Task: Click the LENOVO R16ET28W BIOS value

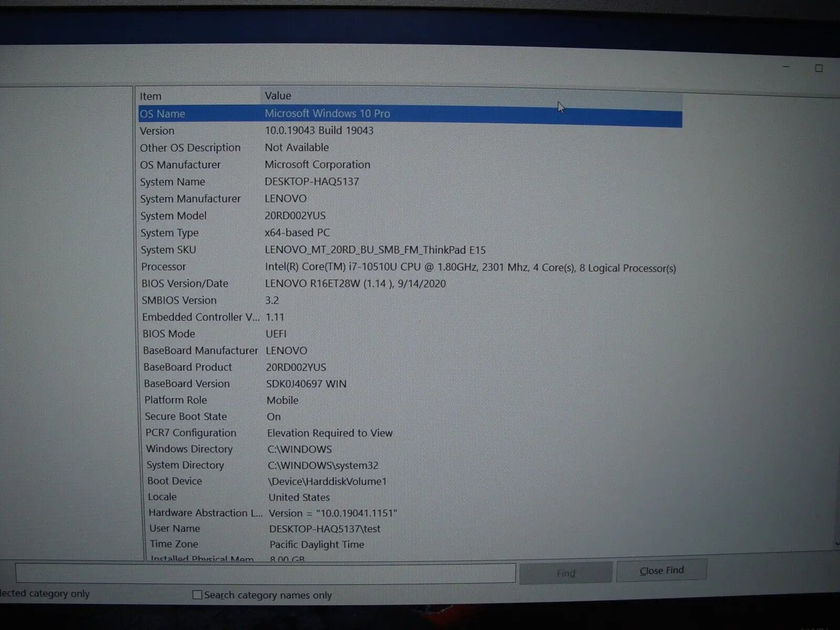Action: point(355,283)
